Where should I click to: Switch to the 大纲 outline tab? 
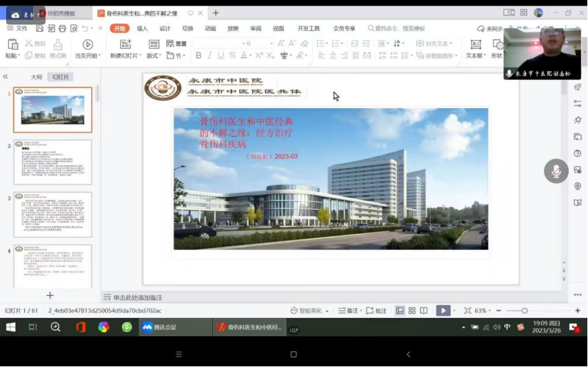(36, 77)
